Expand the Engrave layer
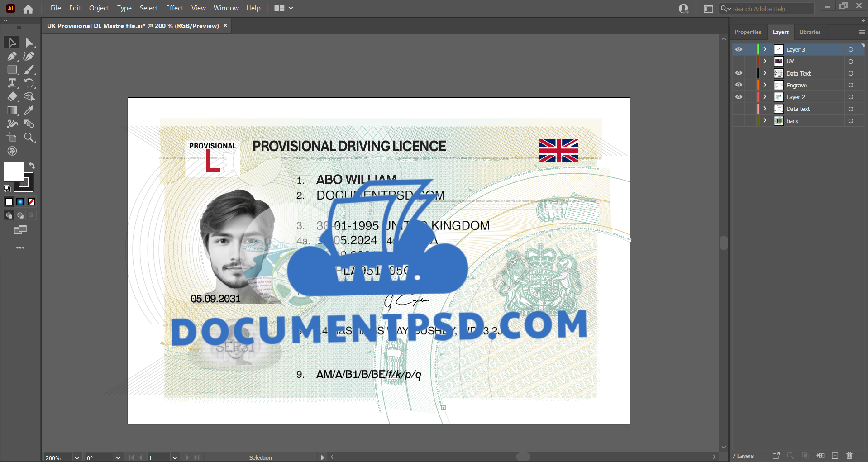Viewport: 868px width, 462px height. coord(765,85)
